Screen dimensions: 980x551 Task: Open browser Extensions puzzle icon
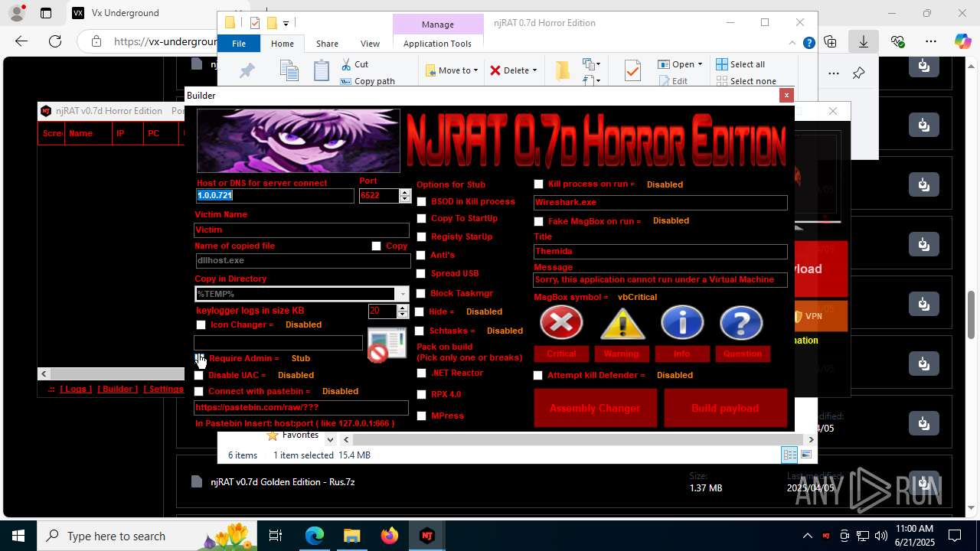point(830,41)
